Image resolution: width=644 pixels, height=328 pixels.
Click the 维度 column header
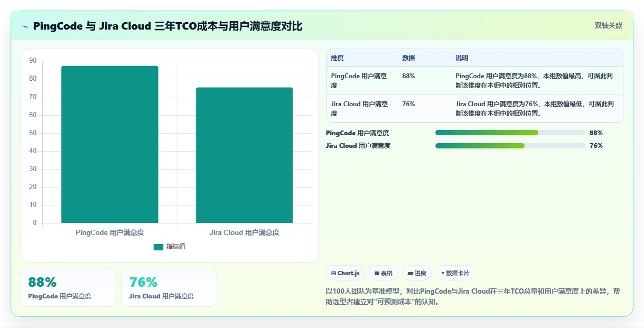tap(337, 58)
